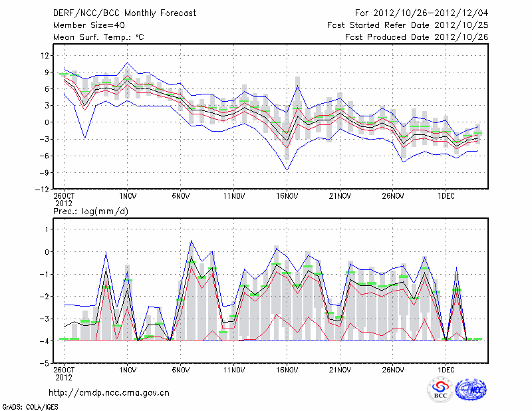Pick 1DEC on the temperature chart axis
The width and height of the screenshot is (532, 411).
pos(446,196)
